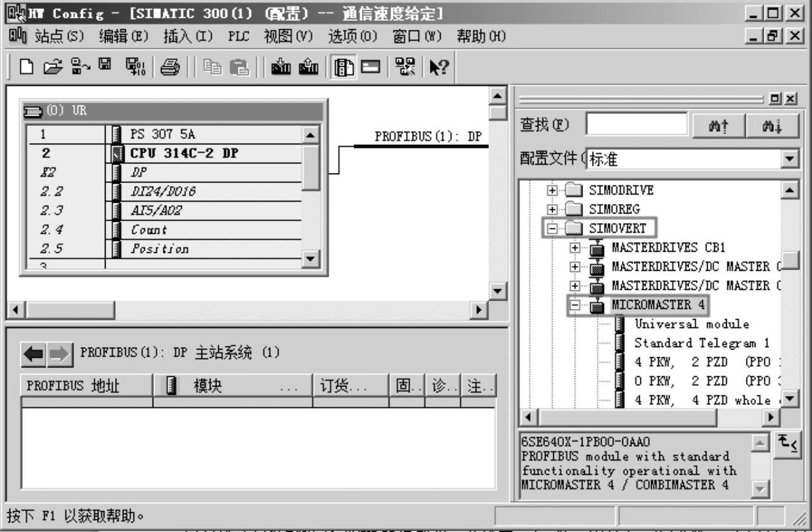Click the catalog description scroll down arrow
This screenshot has width=812, height=532.
pos(760,490)
